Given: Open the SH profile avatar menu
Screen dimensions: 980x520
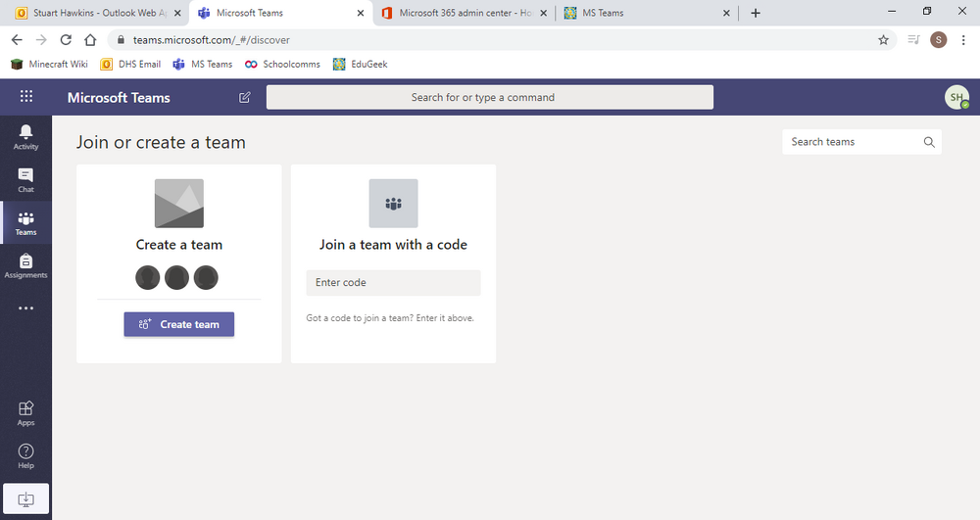Looking at the screenshot, I should (956, 97).
